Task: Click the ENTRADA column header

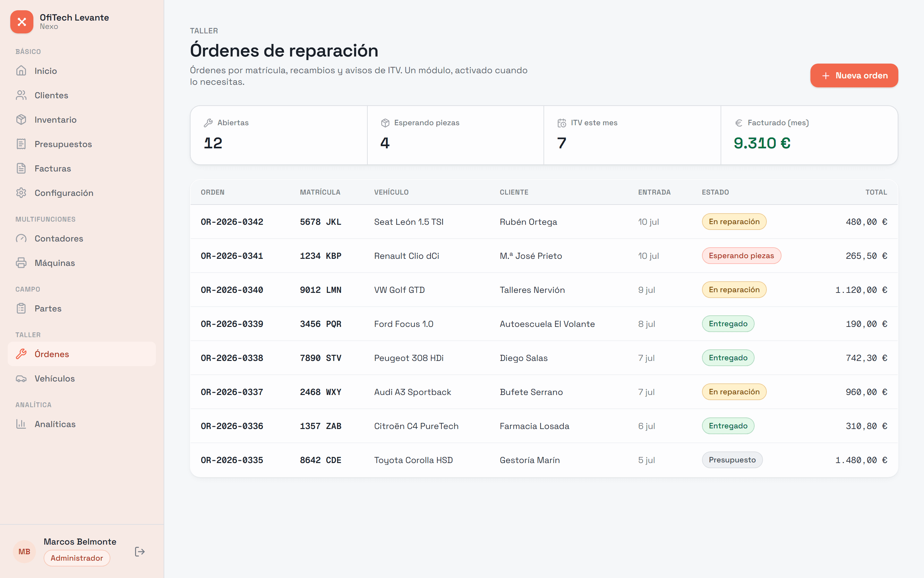Action: [x=654, y=192]
